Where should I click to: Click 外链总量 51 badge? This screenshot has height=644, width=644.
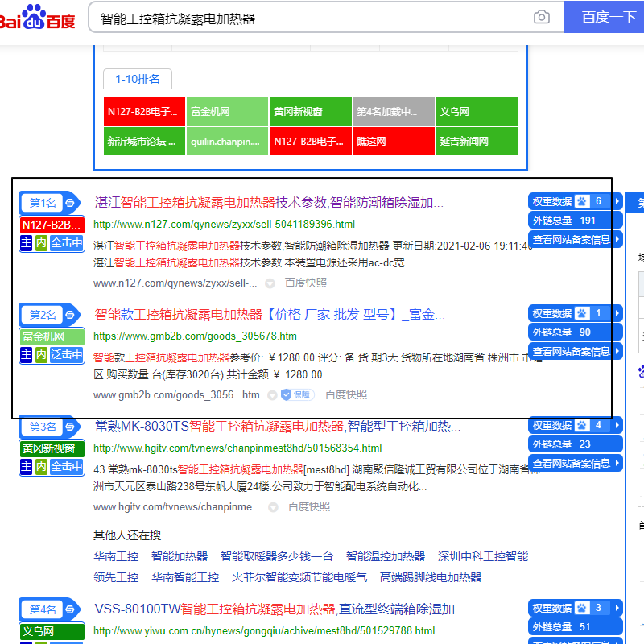[x=575, y=627]
